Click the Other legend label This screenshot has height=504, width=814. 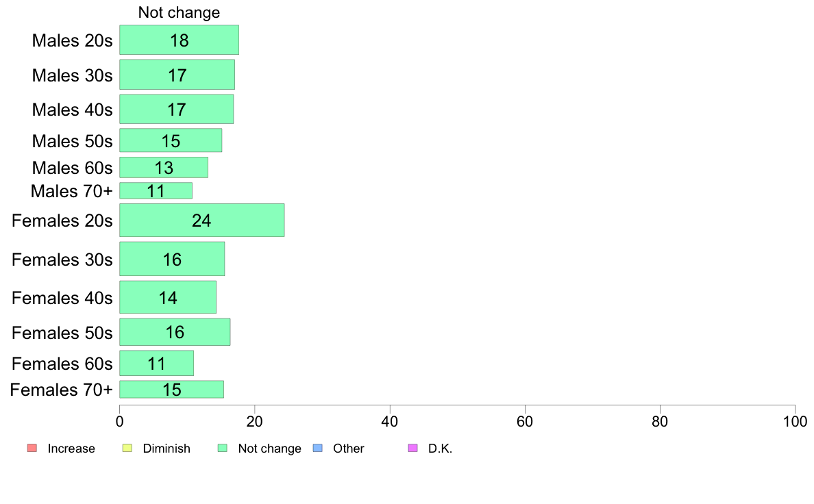pos(348,449)
